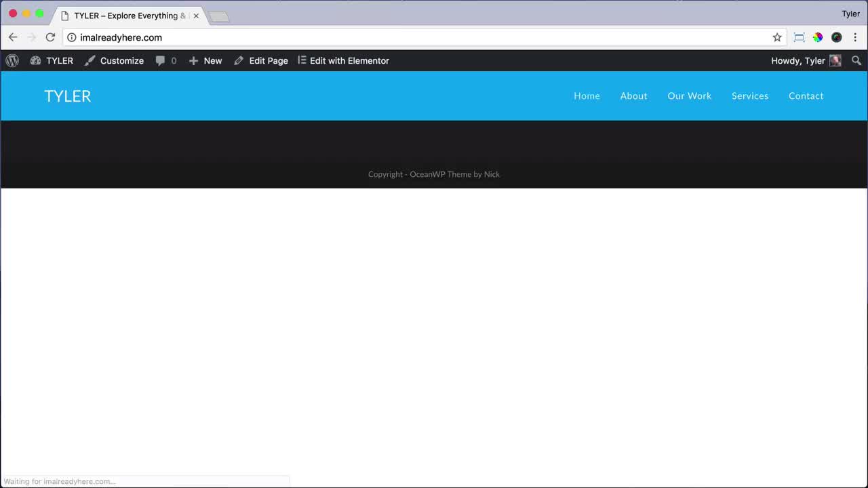Open Chrome three-dot menu
Viewport: 868px width, 488px height.
point(855,37)
